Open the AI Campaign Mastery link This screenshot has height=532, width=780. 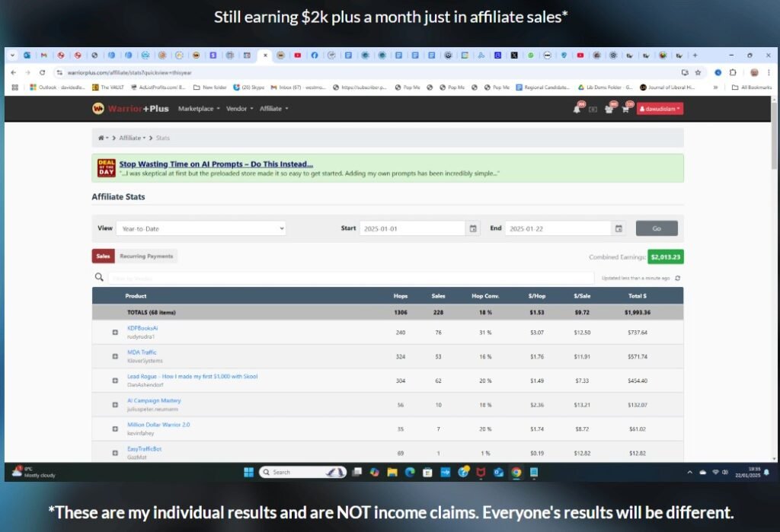click(x=154, y=400)
